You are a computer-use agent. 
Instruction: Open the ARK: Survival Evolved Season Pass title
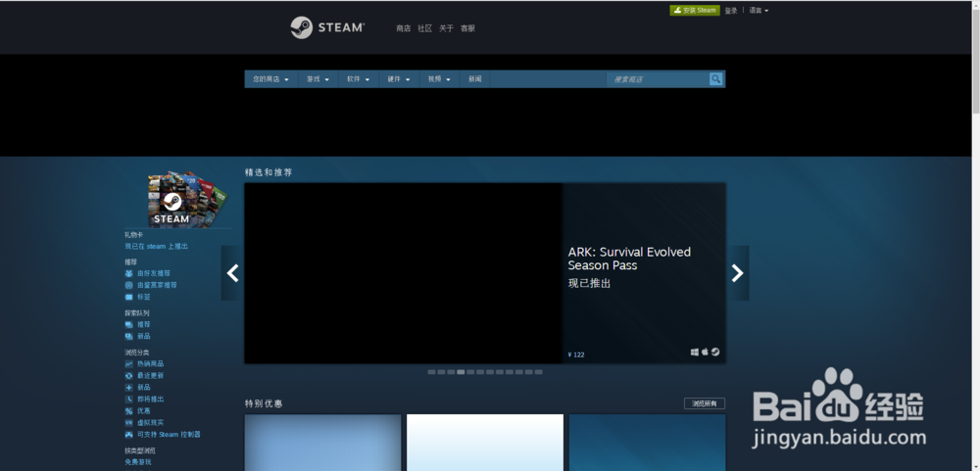(629, 259)
